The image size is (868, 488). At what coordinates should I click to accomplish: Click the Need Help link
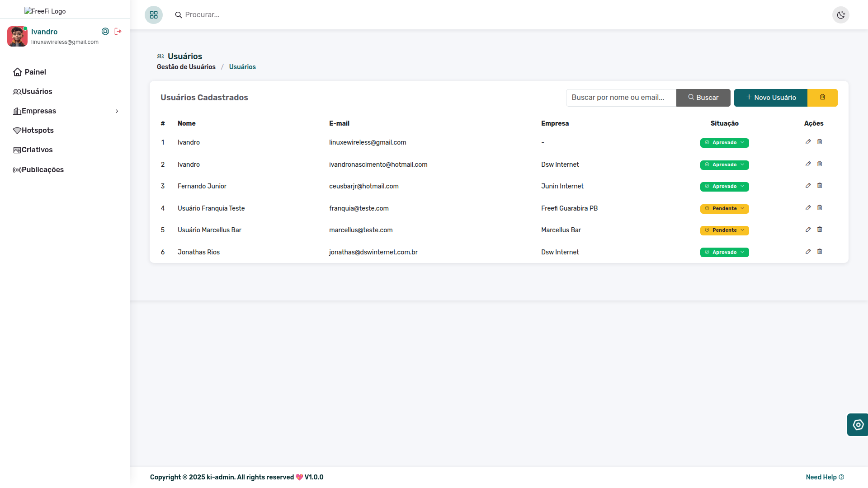point(824,477)
